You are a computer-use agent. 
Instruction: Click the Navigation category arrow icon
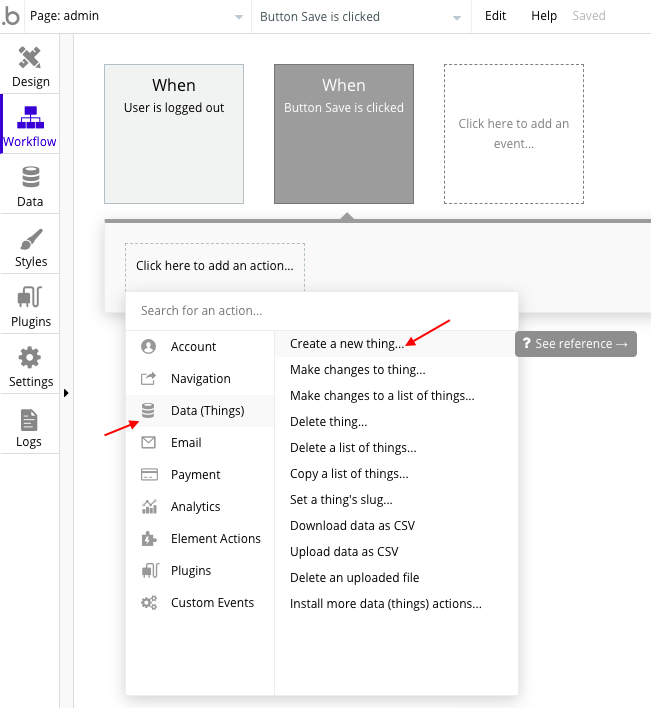point(149,378)
